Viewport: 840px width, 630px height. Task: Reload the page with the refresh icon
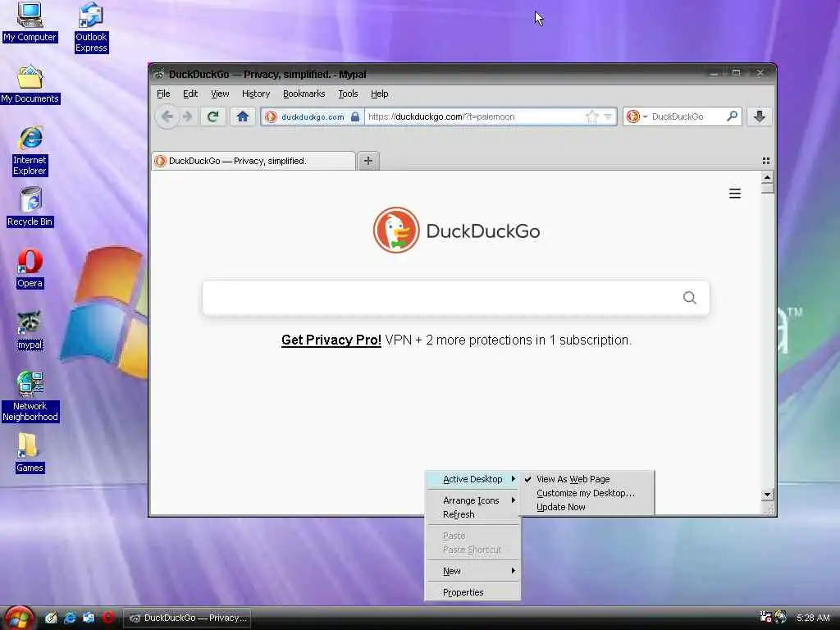point(213,116)
